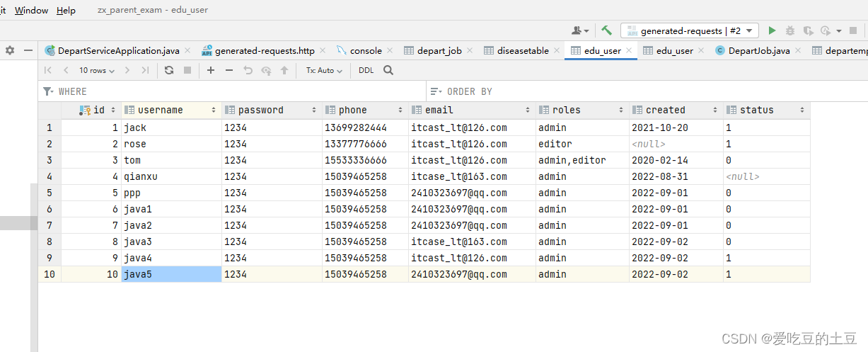
Task: Go to last page of rows
Action: coord(145,70)
